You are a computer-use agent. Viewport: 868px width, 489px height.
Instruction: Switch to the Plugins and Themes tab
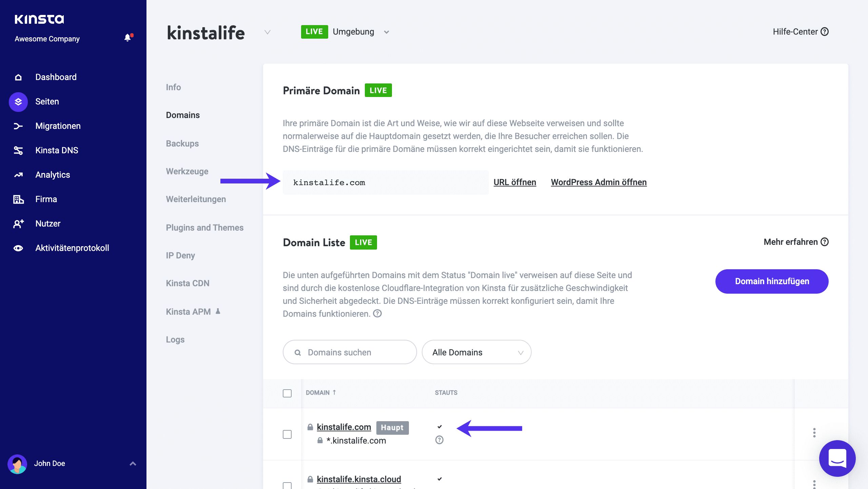pyautogui.click(x=204, y=228)
